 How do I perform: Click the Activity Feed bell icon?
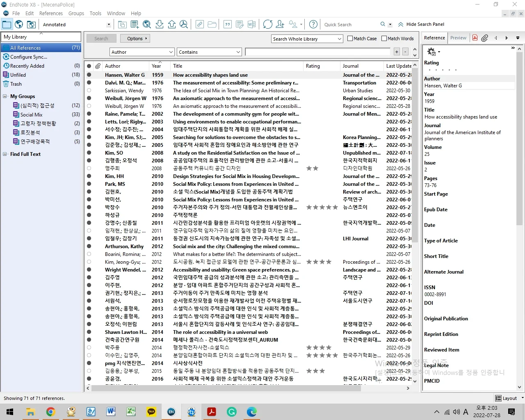293,25
